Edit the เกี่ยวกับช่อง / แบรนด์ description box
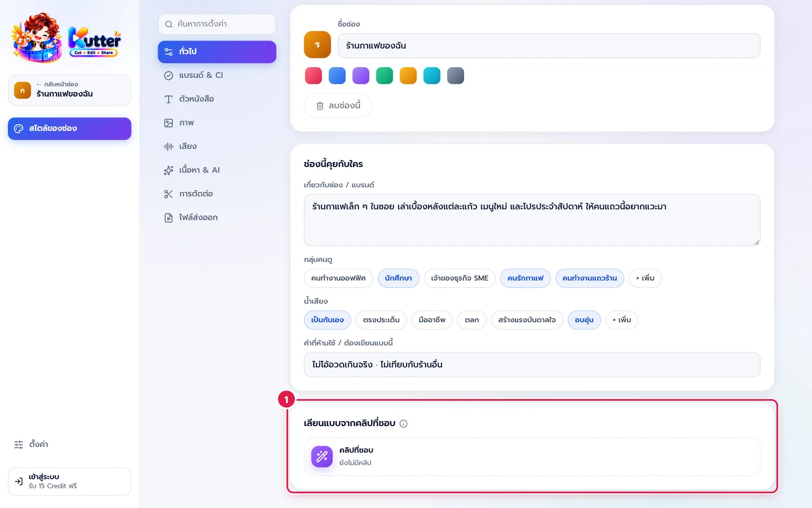 (532, 220)
